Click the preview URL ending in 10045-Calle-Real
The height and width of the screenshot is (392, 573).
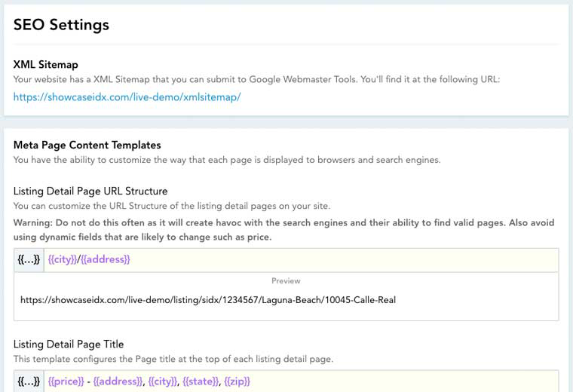pyautogui.click(x=208, y=300)
